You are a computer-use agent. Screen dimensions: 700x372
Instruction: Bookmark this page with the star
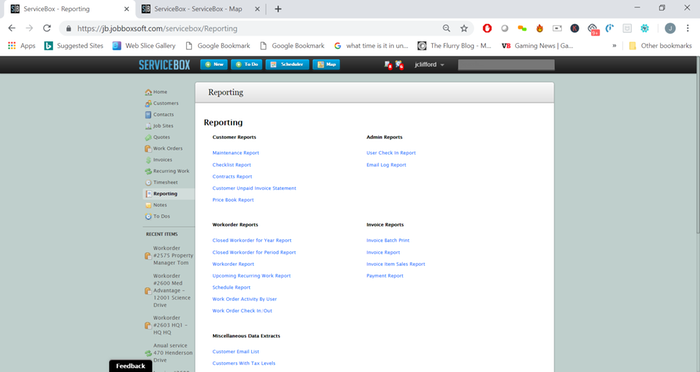(464, 29)
